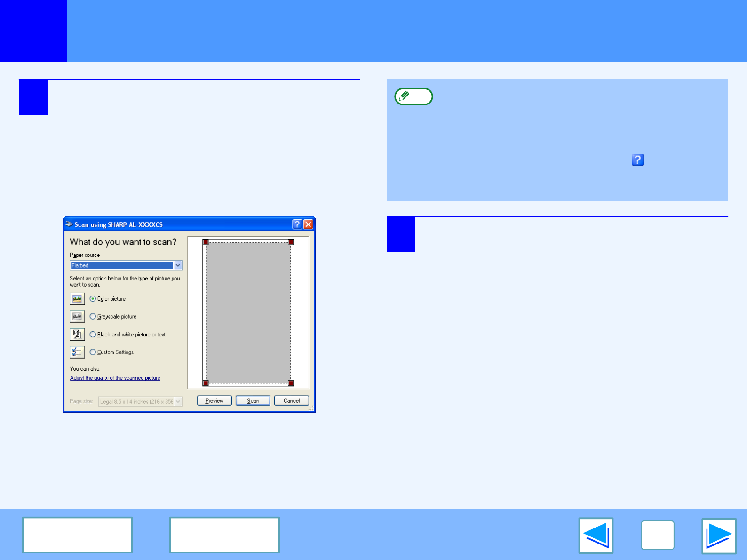Go to previous page with left arrow
The height and width of the screenshot is (560, 747).
[x=596, y=536]
